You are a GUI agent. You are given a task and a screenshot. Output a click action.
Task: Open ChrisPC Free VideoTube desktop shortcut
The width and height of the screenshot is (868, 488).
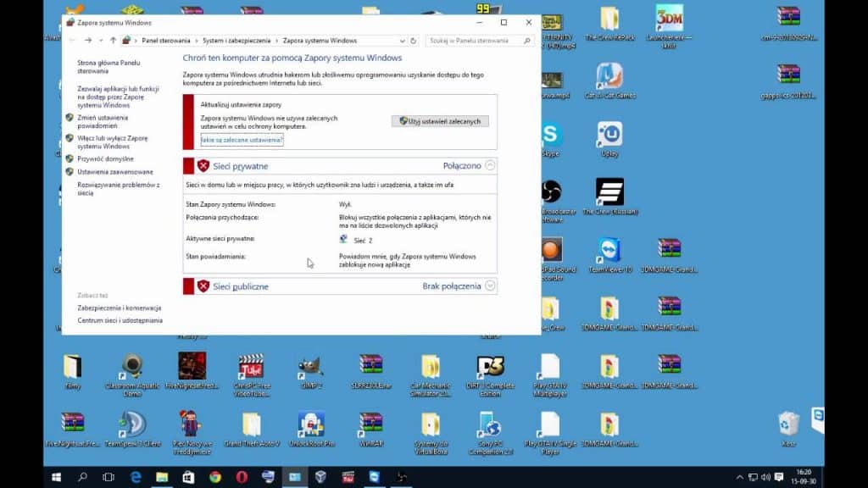click(251, 375)
